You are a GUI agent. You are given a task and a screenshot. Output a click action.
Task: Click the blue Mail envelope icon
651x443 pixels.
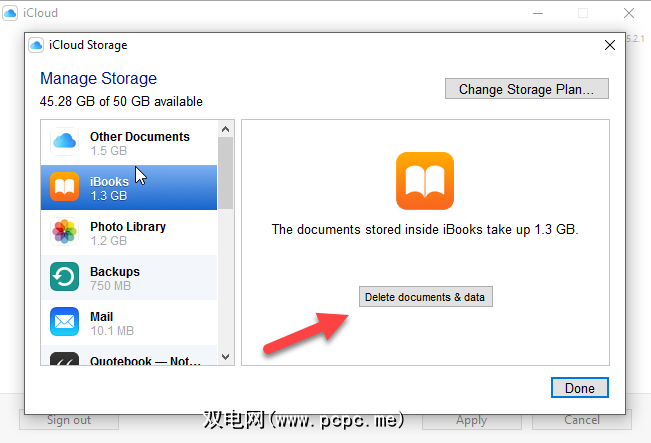[x=65, y=322]
